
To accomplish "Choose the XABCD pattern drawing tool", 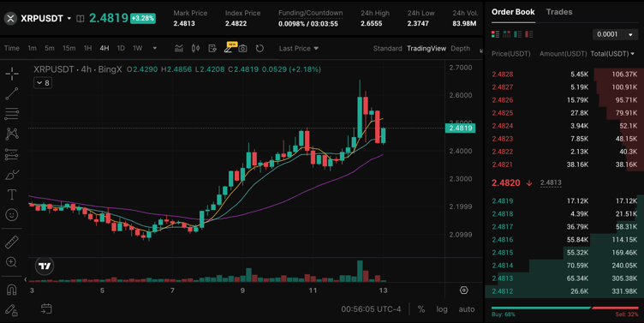I will click(12, 134).
